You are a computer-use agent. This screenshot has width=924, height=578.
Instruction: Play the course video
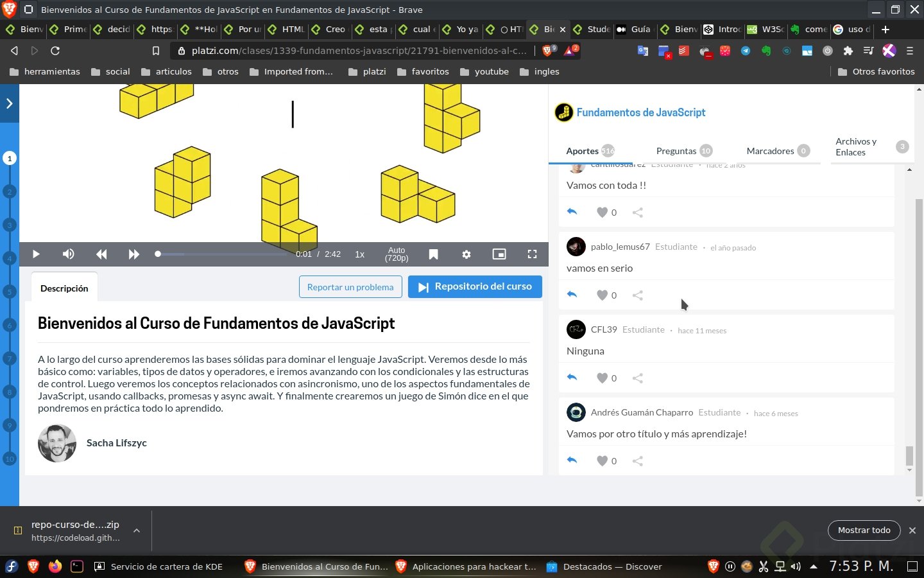(x=36, y=254)
